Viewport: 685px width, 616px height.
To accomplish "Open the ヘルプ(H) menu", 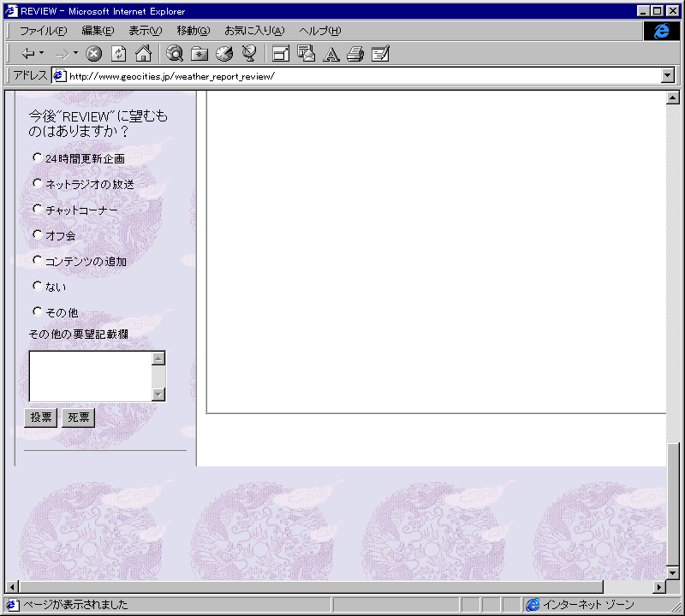I will pos(319,31).
